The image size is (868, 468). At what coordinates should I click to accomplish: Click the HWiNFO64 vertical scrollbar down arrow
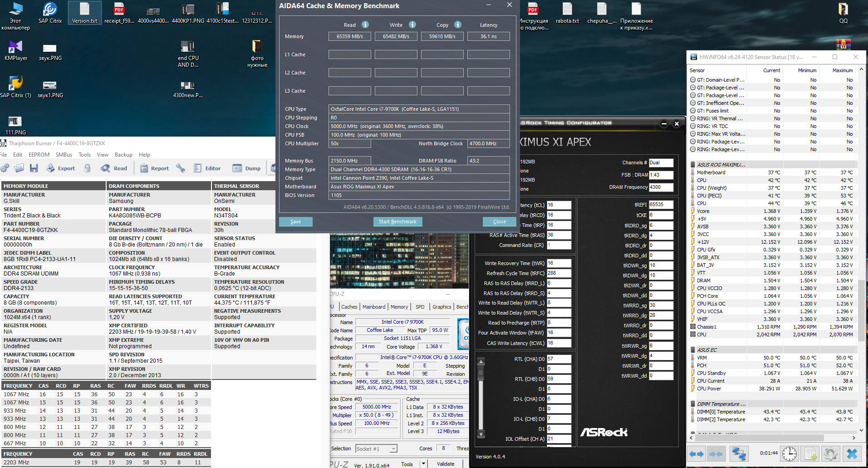pos(861,430)
